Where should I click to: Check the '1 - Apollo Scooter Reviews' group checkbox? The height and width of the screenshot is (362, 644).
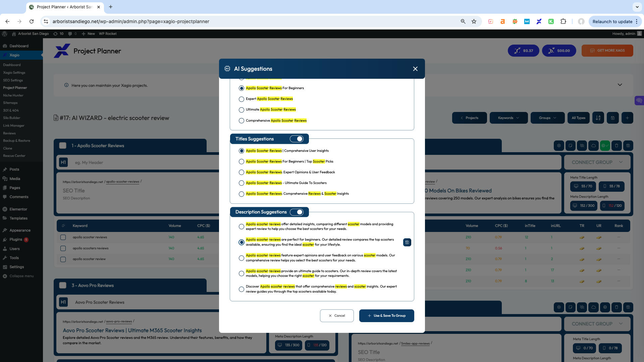tap(63, 145)
